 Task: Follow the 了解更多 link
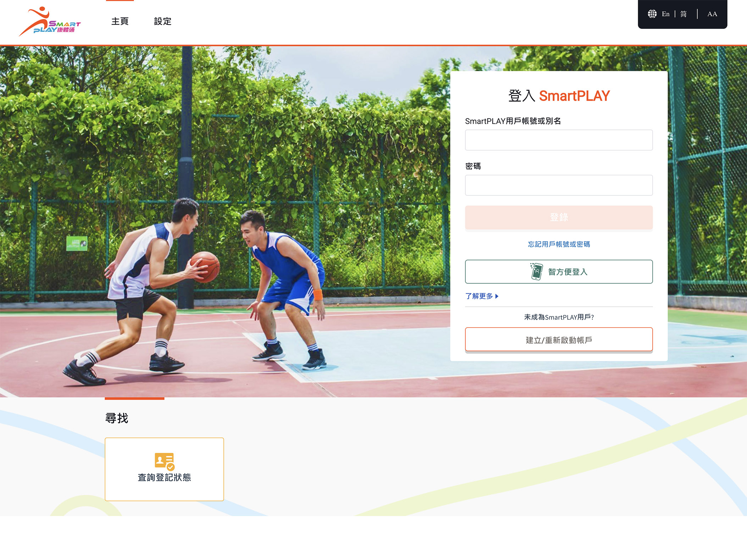tap(479, 296)
